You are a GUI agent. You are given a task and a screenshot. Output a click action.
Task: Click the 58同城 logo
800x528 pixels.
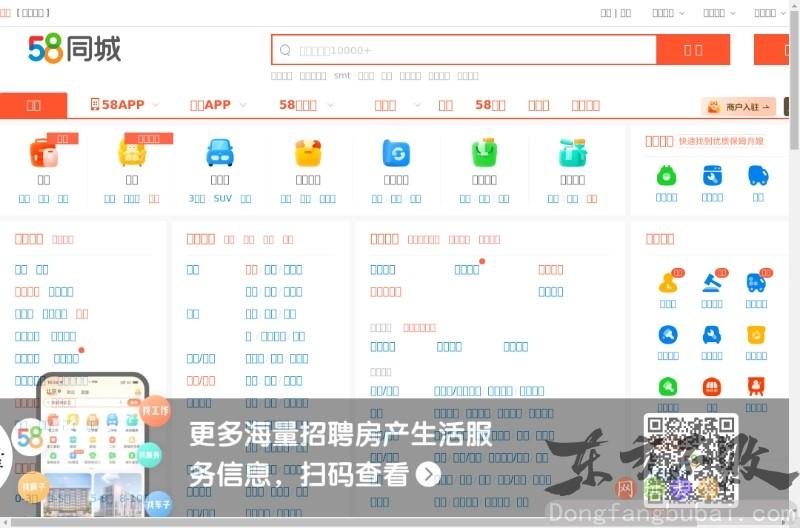pyautogui.click(x=74, y=48)
